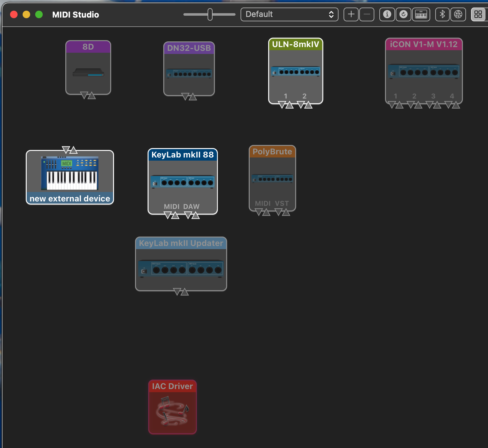Click PolyBrute VST port arrows
This screenshot has width=488, height=448.
pyautogui.click(x=282, y=212)
